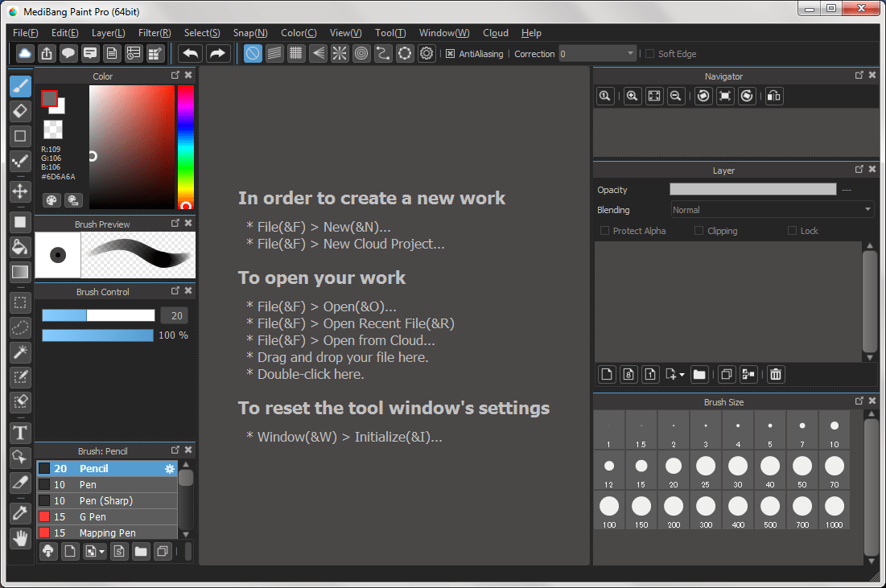Select the Text tool

click(x=19, y=433)
